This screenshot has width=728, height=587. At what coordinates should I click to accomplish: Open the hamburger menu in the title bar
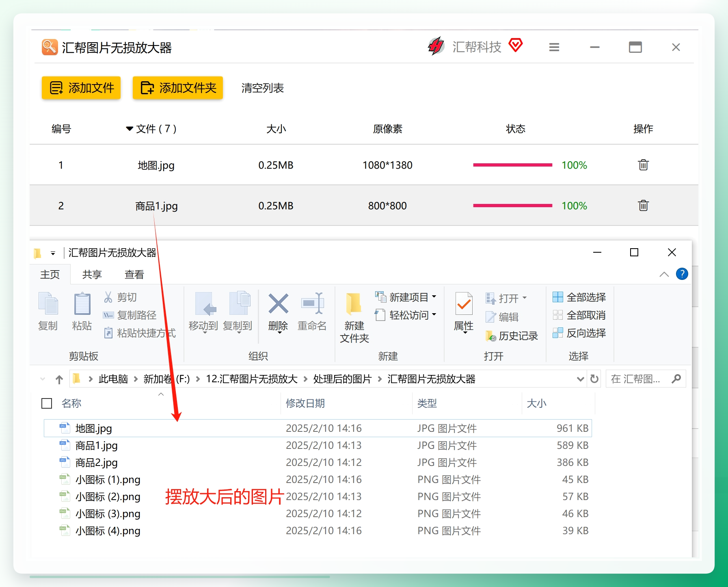click(x=554, y=47)
